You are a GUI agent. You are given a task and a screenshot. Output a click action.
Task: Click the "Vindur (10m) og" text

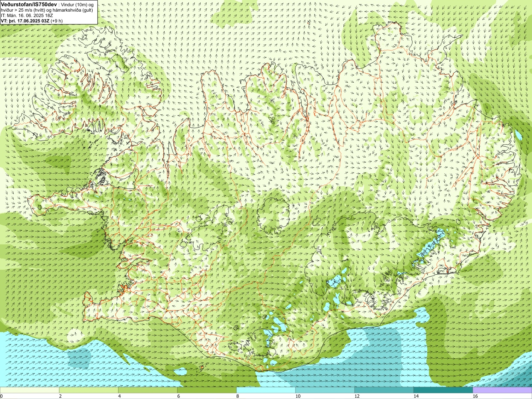[78, 5]
